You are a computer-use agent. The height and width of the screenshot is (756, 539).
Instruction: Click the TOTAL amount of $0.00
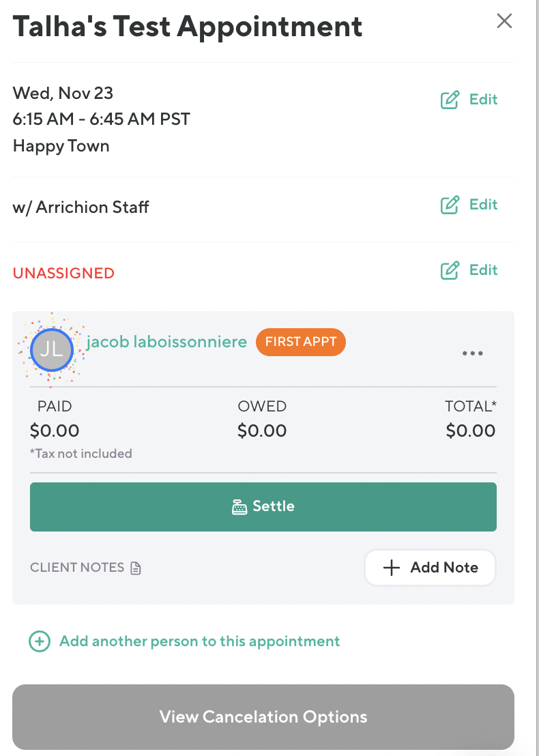point(471,431)
